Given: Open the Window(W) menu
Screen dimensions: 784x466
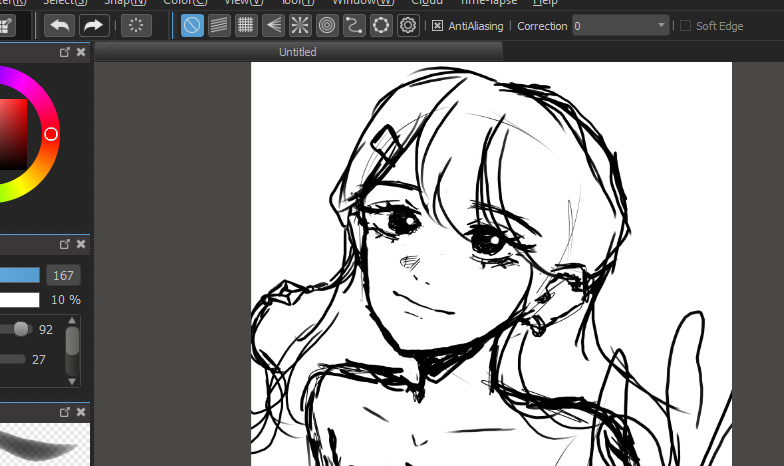Looking at the screenshot, I should pyautogui.click(x=364, y=2).
